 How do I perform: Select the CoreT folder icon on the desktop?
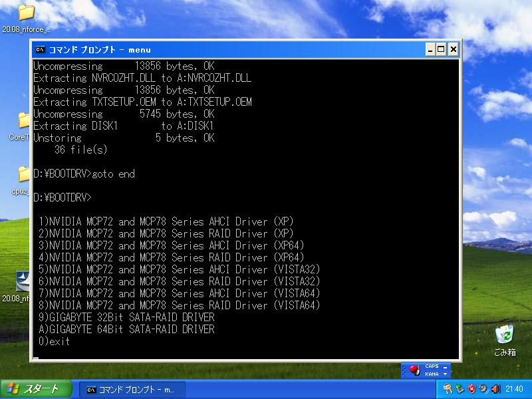tap(24, 120)
